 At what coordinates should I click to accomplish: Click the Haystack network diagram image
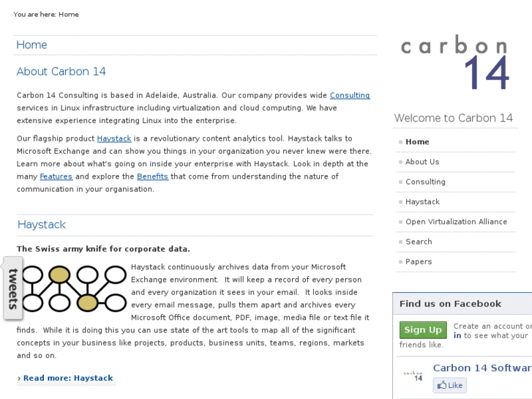coord(74,288)
